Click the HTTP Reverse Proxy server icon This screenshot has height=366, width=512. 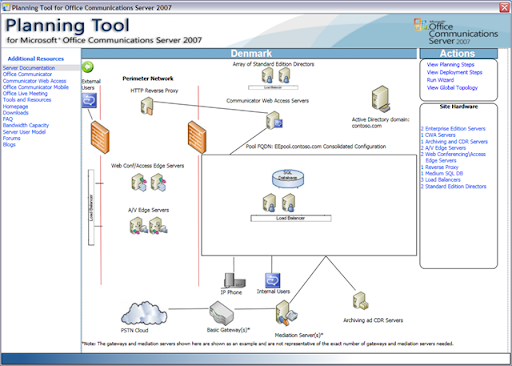pyautogui.click(x=147, y=107)
